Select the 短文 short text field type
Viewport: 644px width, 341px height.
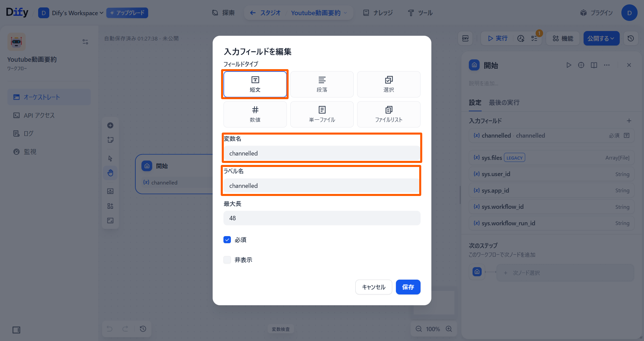(255, 84)
